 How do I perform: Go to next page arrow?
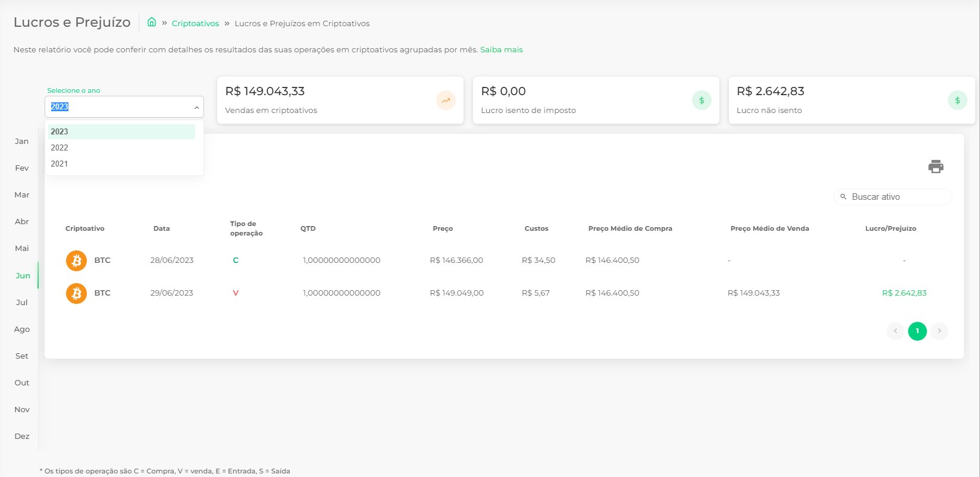tap(940, 331)
